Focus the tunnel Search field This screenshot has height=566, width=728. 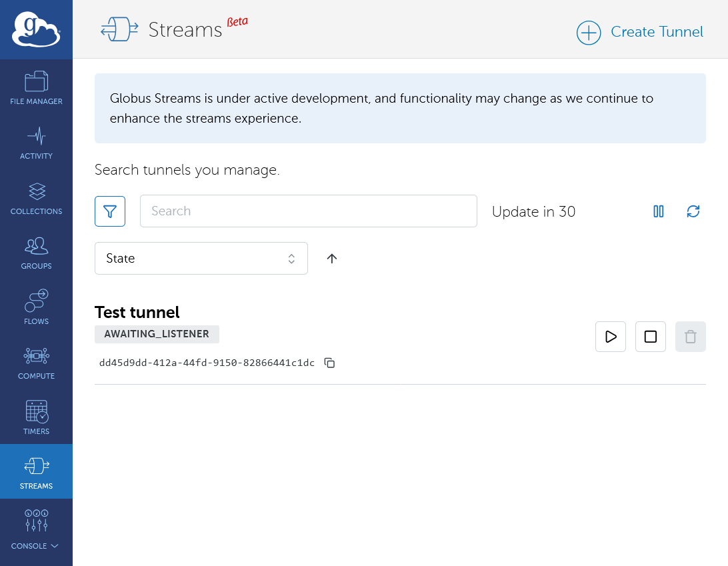click(x=308, y=211)
